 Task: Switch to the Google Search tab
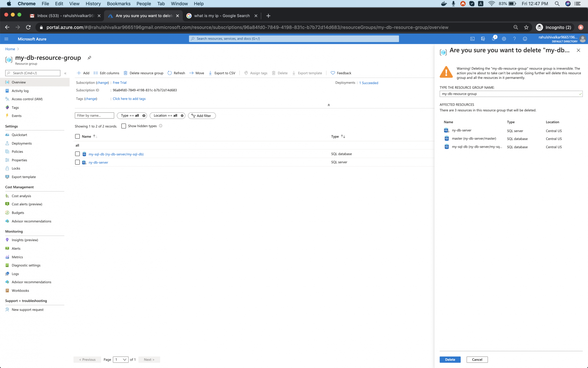click(x=222, y=16)
